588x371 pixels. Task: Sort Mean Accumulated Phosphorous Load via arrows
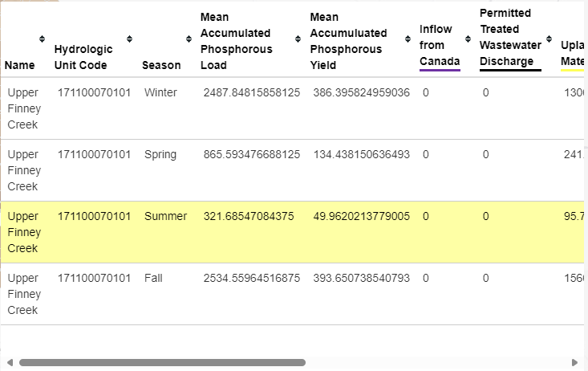click(298, 39)
